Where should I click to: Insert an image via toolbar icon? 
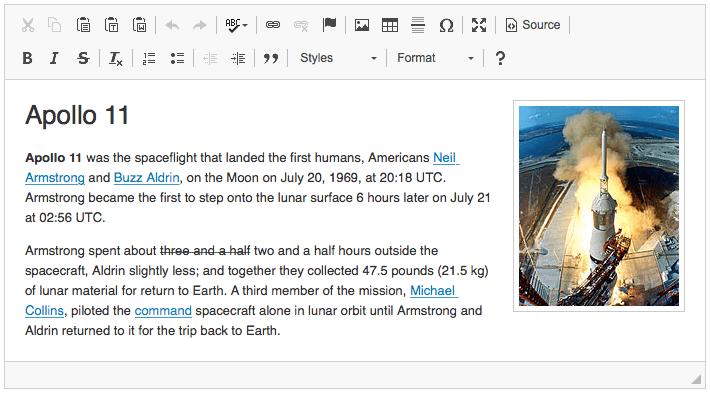pyautogui.click(x=362, y=25)
